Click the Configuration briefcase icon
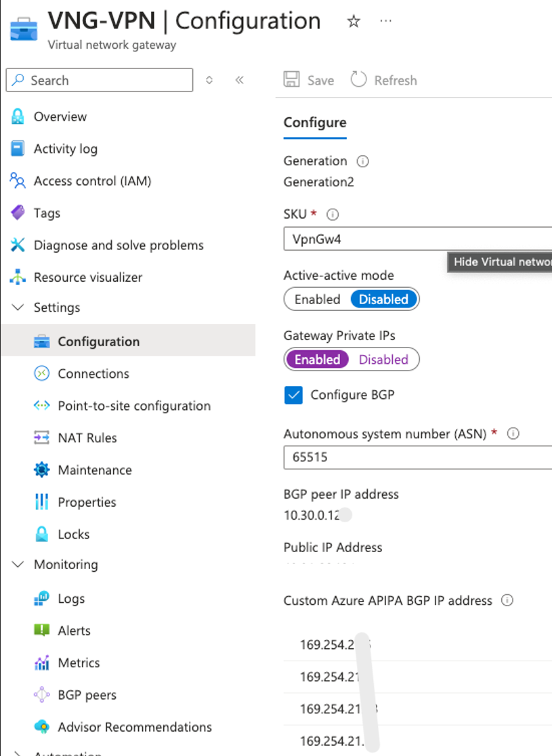The height and width of the screenshot is (756, 552). tap(42, 341)
